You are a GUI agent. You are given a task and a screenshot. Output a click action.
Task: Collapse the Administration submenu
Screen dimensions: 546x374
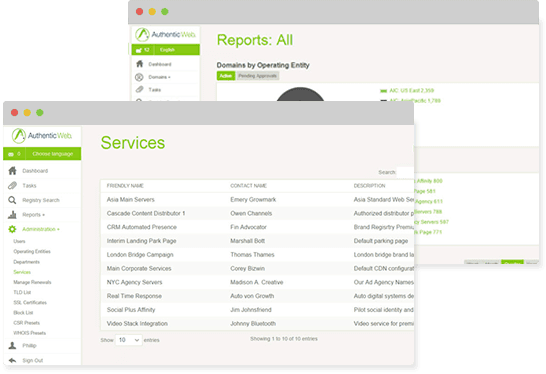[x=41, y=229]
